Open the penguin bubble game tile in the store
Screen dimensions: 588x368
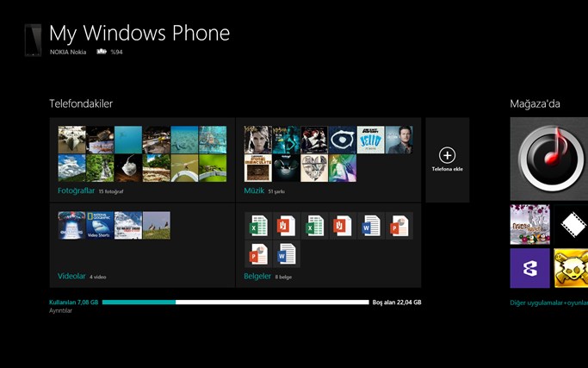[x=529, y=224]
